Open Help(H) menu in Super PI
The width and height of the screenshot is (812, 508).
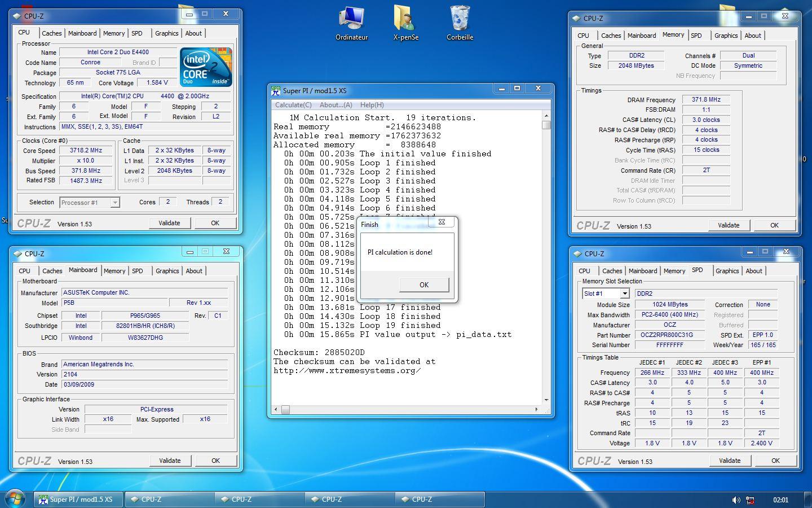372,105
